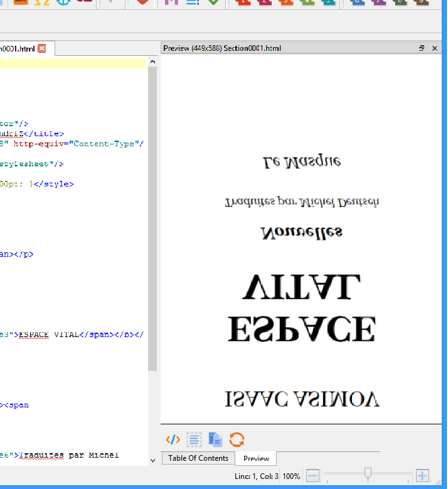The height and width of the screenshot is (489, 448).
Task: Click the code editor vertical scrollbar
Action: [152, 220]
